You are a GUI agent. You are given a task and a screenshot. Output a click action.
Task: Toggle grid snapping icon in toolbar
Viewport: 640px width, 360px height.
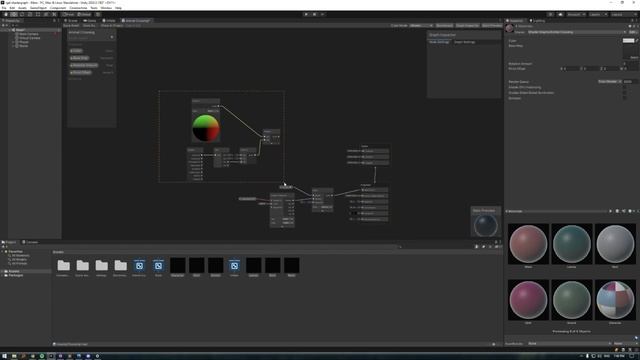98,14
